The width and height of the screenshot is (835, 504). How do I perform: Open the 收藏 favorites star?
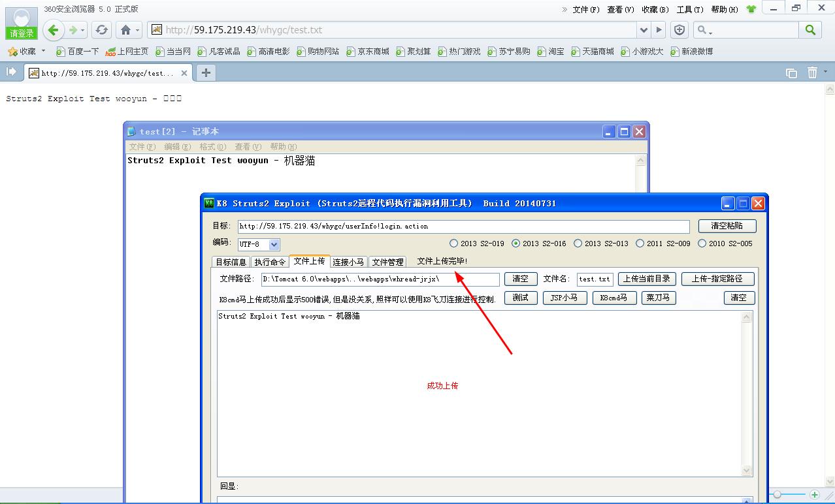22,52
